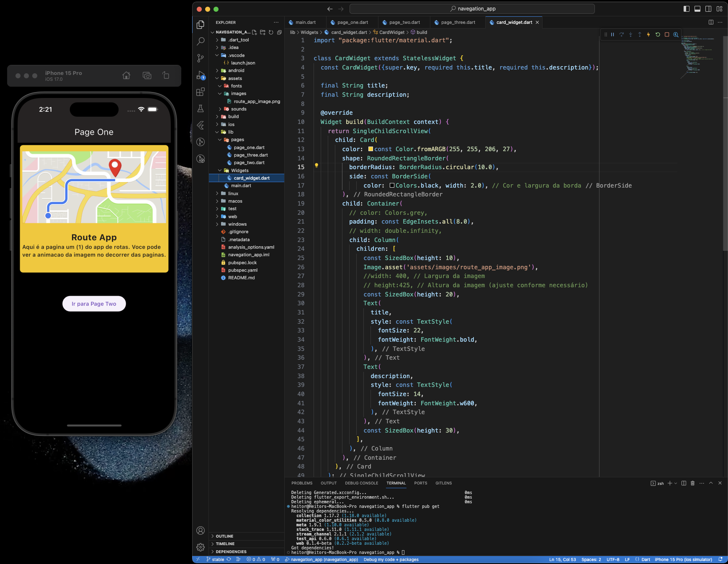The height and width of the screenshot is (564, 728).
Task: Open Source Control view
Action: pyautogui.click(x=200, y=58)
